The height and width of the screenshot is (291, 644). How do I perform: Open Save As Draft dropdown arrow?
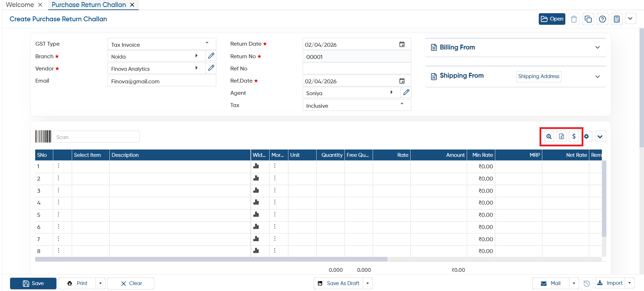pyautogui.click(x=367, y=283)
